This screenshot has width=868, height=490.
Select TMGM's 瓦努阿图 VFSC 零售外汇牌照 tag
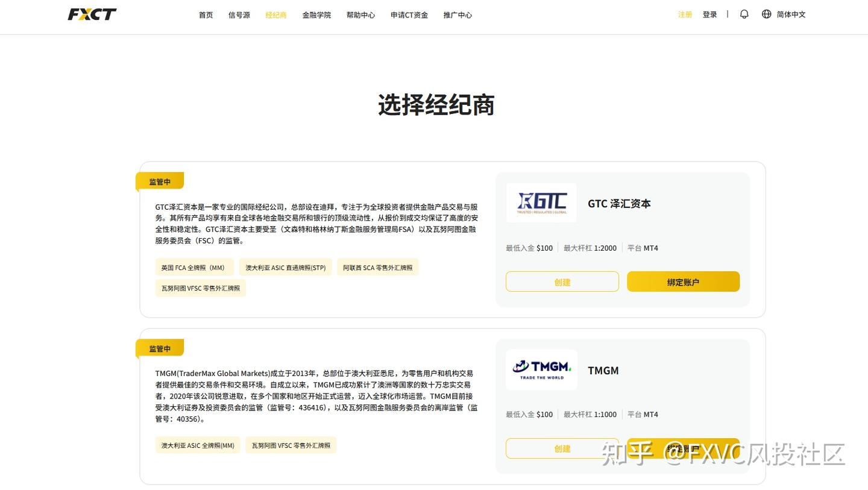[x=291, y=445]
